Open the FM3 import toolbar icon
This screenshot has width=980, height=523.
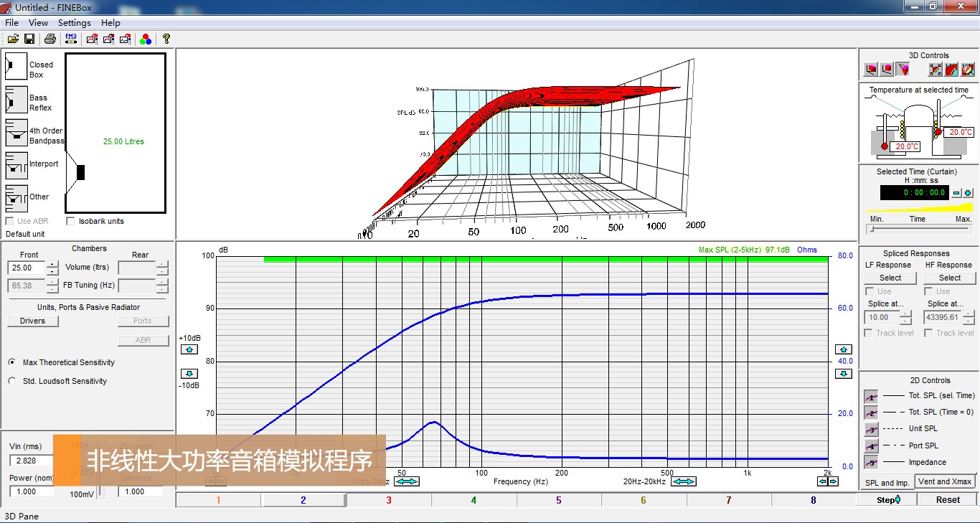71,39
